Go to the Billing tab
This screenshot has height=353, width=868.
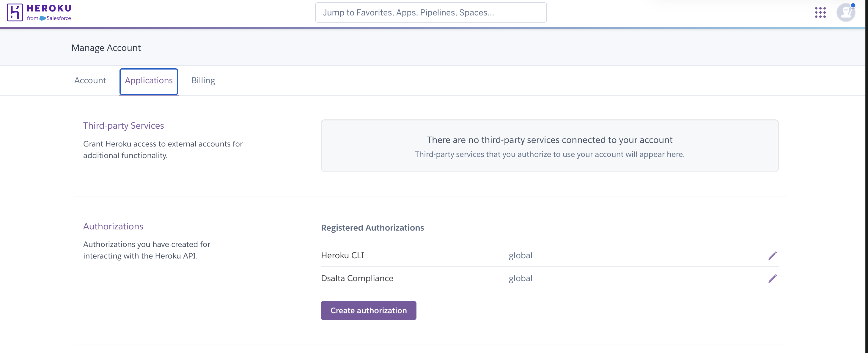[203, 81]
